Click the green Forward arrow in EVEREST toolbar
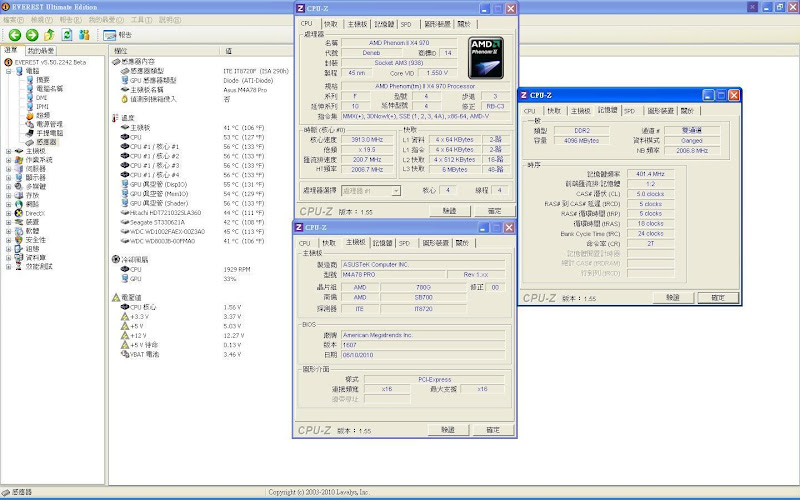The image size is (800, 500). (31, 35)
